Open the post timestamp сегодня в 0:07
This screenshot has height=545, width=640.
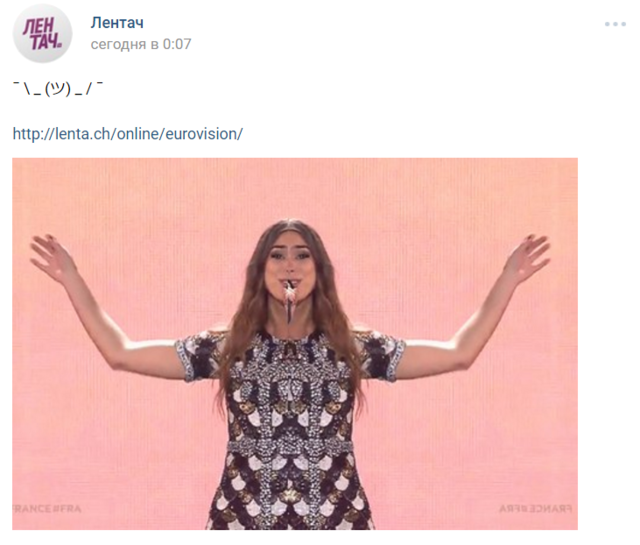pos(141,44)
